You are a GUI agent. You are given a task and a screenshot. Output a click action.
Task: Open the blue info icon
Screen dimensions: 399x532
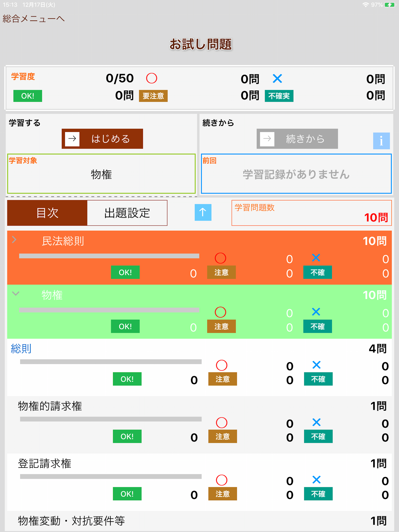pyautogui.click(x=381, y=141)
